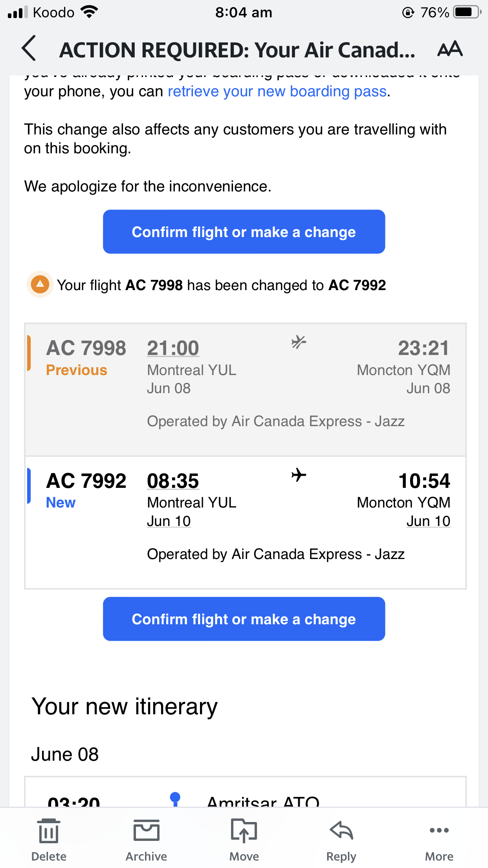Tap the 08:35 new departure time
Image resolution: width=488 pixels, height=868 pixels.
tap(173, 481)
